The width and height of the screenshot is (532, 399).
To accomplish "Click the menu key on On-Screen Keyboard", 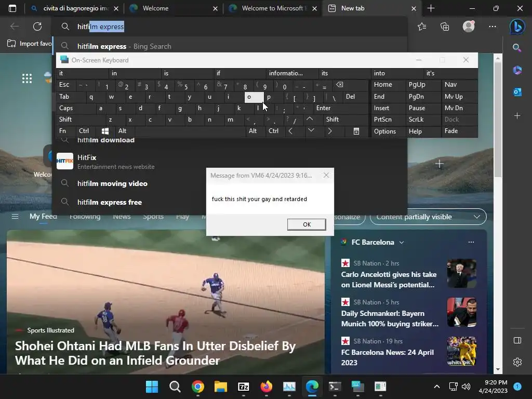I will (356, 131).
